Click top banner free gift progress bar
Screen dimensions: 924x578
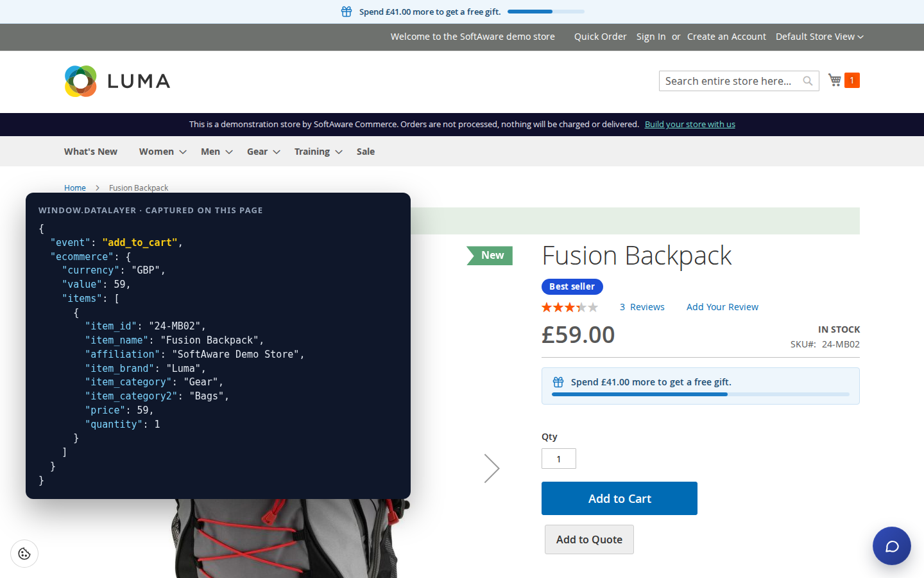[x=546, y=12]
